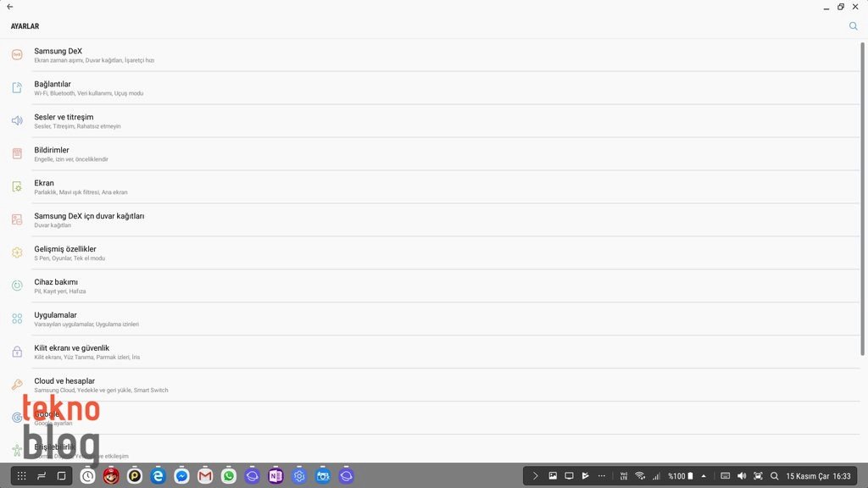Open Gmail from the taskbar
Screen dimensions: 868x488
205,476
